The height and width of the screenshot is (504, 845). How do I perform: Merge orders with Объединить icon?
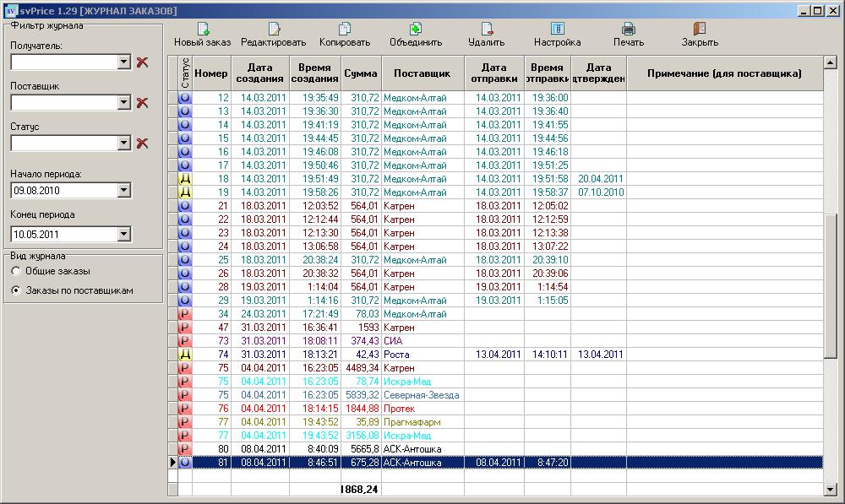point(415,30)
